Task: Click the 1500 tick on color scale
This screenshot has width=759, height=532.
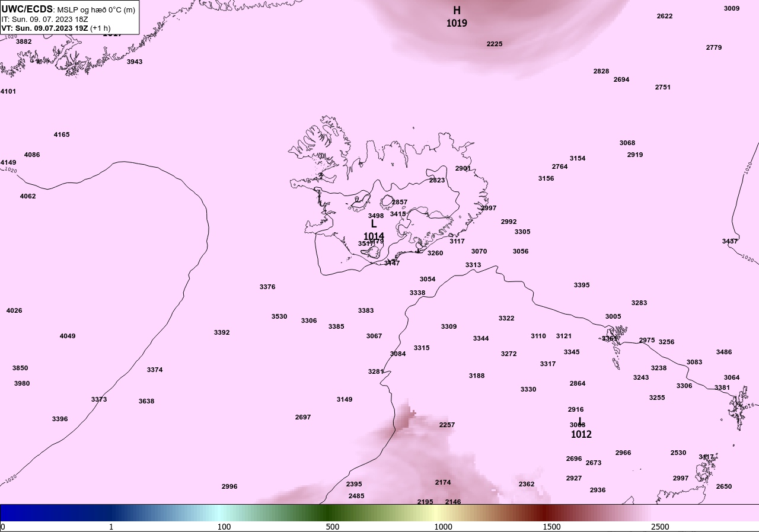Action: (x=551, y=527)
